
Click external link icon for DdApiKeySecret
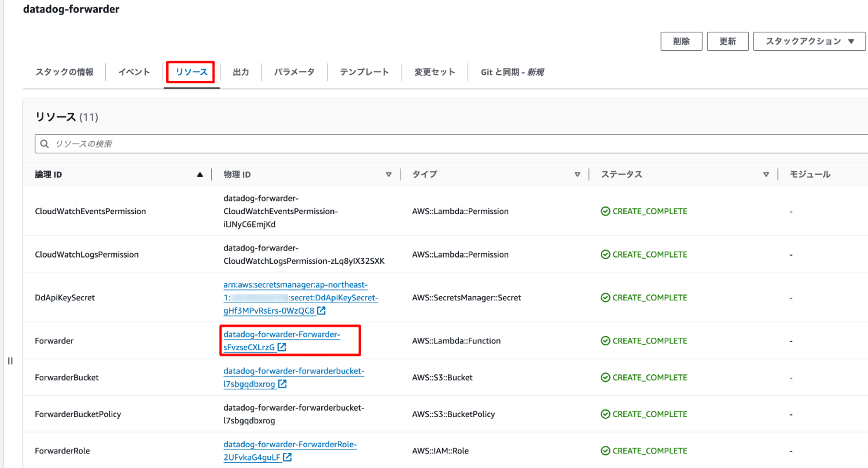point(321,311)
